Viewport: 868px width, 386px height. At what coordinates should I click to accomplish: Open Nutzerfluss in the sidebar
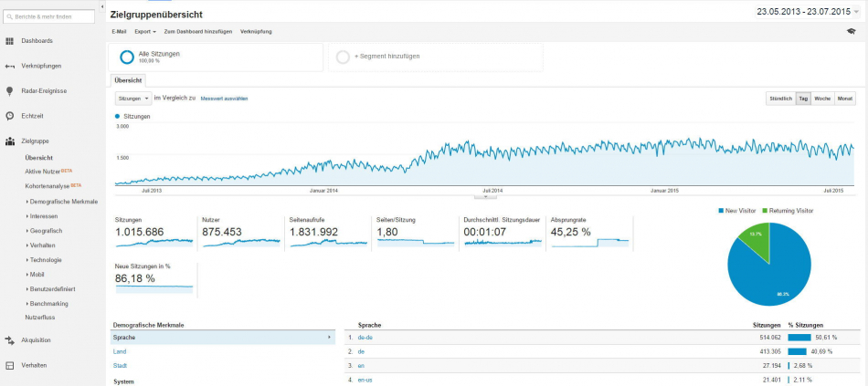click(41, 317)
